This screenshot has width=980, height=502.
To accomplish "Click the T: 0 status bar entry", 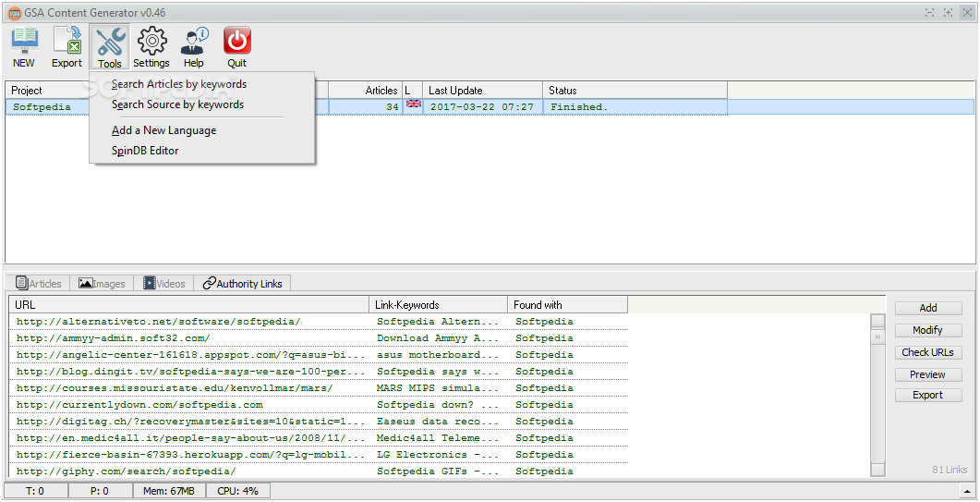I will click(x=35, y=491).
